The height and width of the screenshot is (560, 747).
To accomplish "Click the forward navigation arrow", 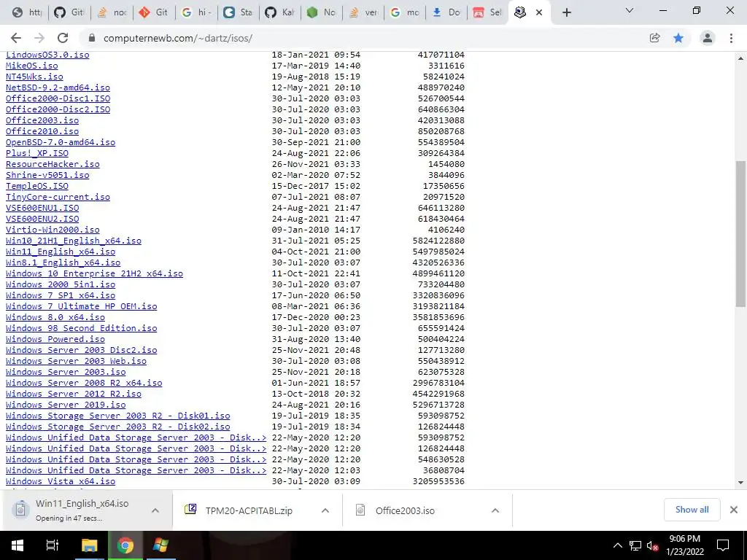I will 39,38.
